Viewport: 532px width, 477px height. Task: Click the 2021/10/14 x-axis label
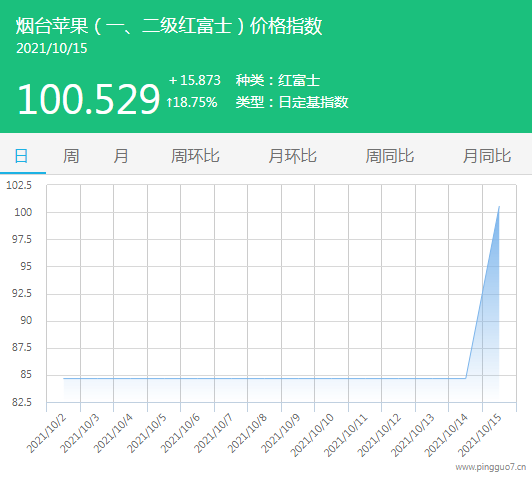(446, 435)
